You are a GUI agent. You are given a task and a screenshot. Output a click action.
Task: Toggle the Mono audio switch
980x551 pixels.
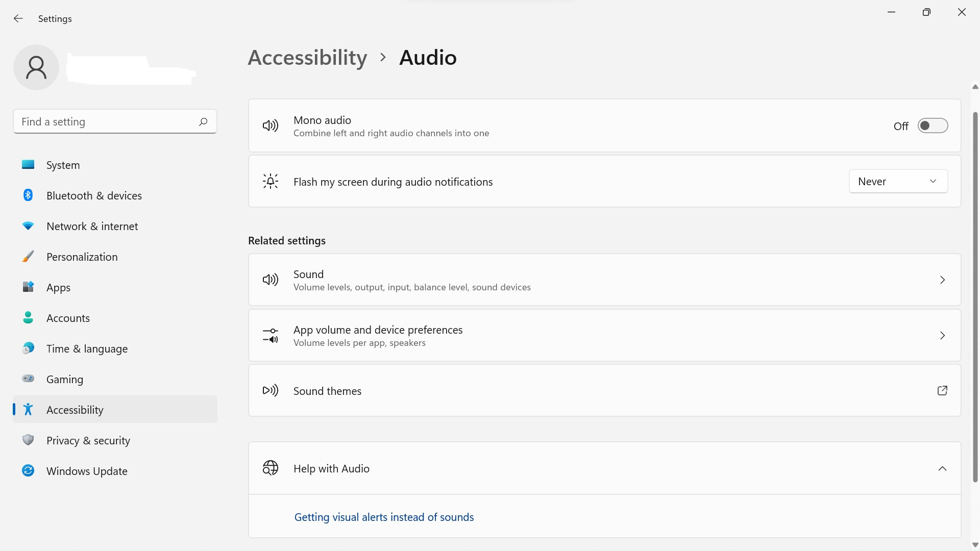coord(933,126)
